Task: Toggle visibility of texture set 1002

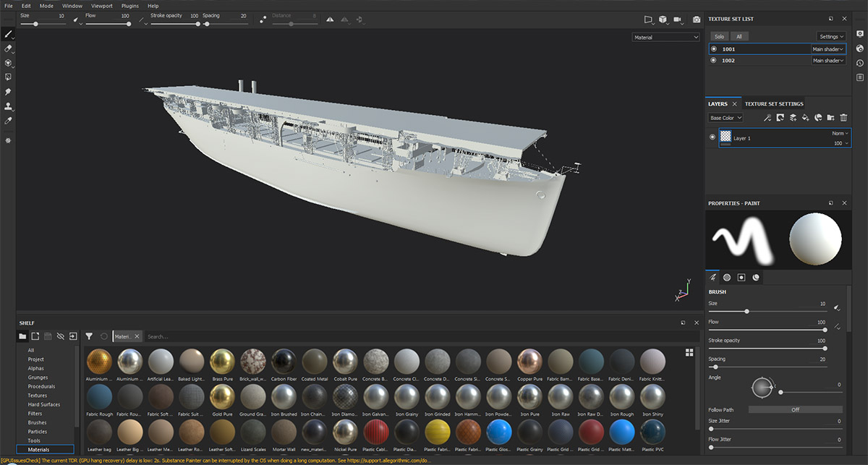Action: [714, 61]
